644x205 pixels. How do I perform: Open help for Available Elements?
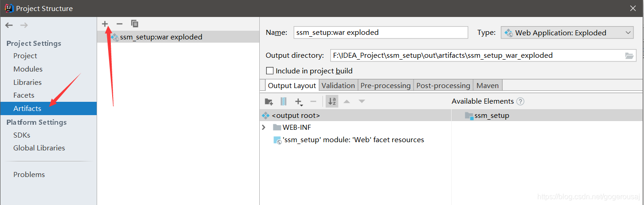(x=520, y=101)
